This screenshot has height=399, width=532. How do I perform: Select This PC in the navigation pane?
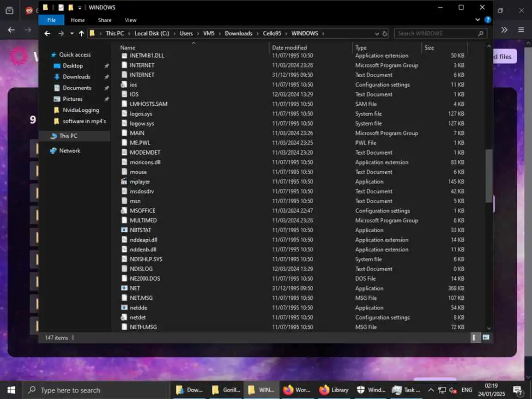(68, 136)
